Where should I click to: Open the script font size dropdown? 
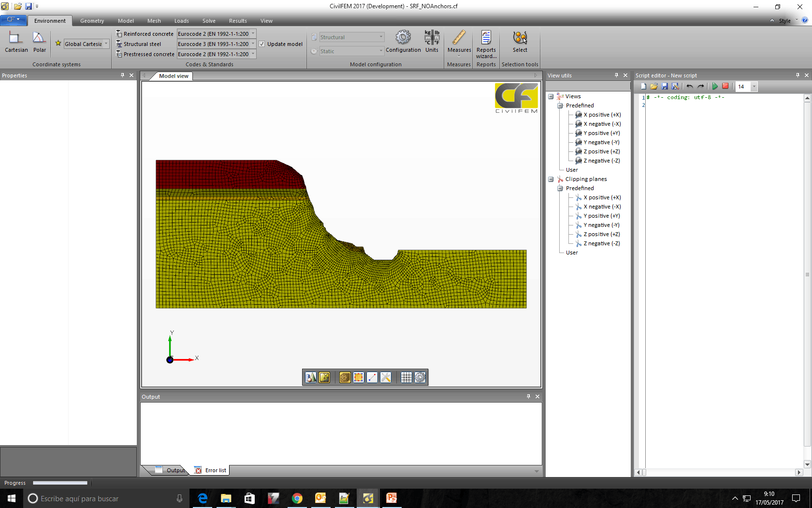click(754, 87)
